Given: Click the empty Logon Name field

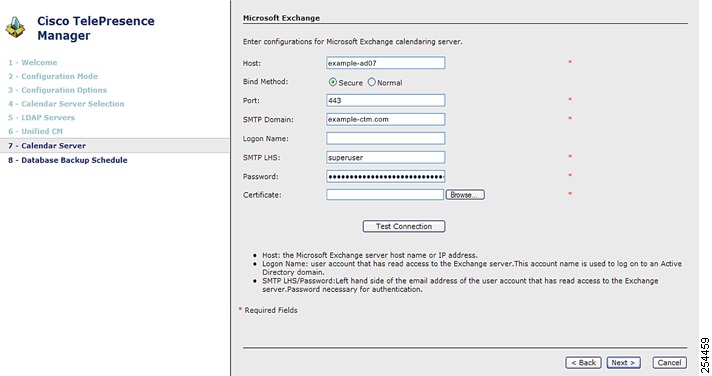Looking at the screenshot, I should 386,139.
